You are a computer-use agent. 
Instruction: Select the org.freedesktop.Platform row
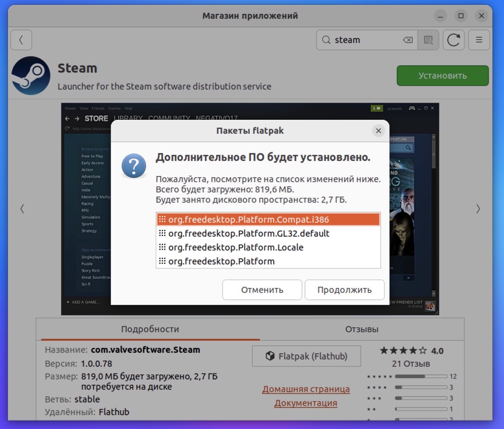[x=268, y=261]
